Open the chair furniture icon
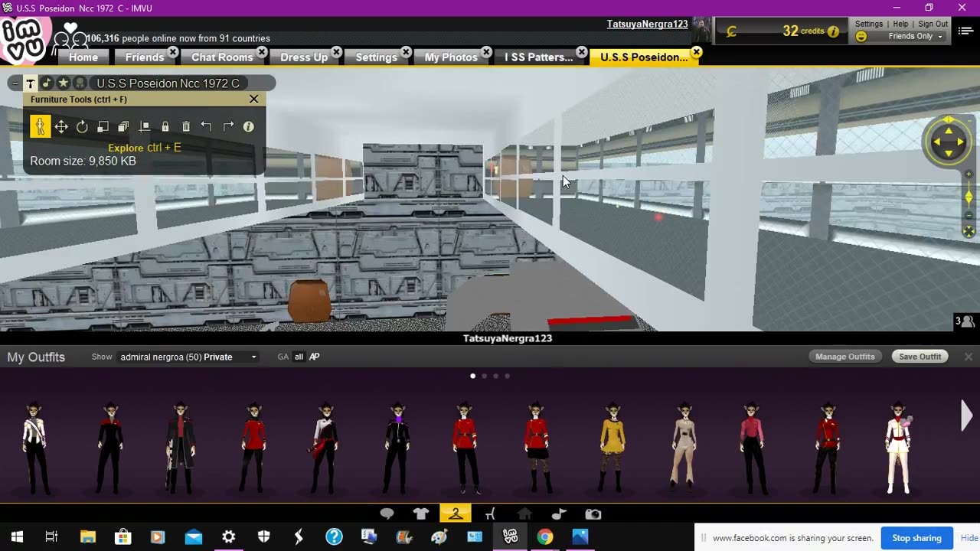Viewport: 980px width, 551px height. coord(490,514)
